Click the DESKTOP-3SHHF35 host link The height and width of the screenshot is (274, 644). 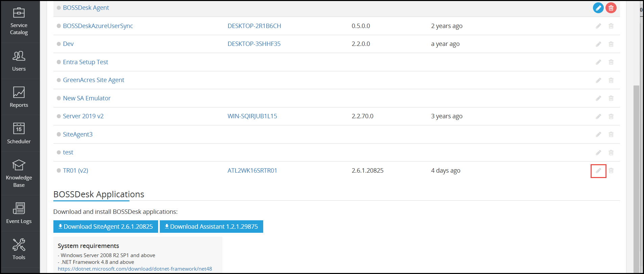pos(254,44)
